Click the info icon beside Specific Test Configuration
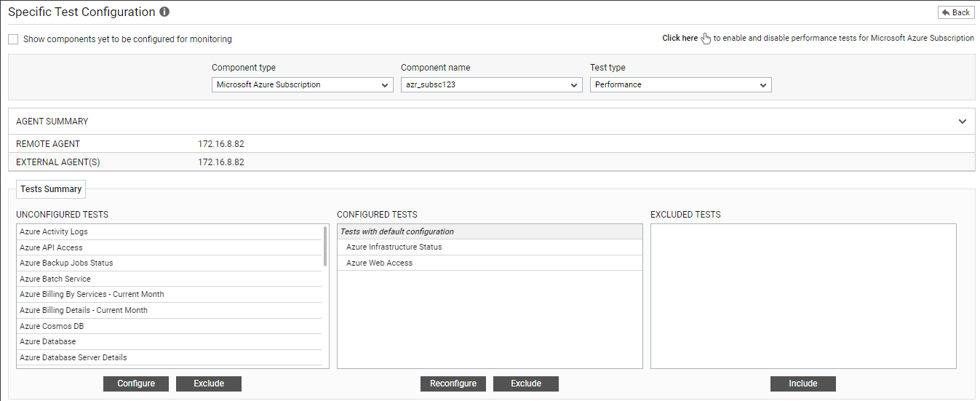The width and height of the screenshot is (980, 401). pos(164,12)
